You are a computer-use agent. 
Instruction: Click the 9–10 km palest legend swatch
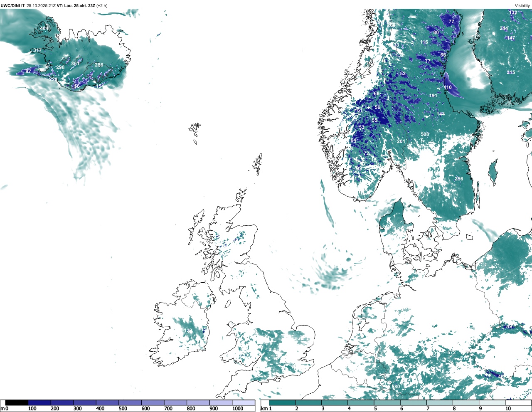click(x=493, y=402)
